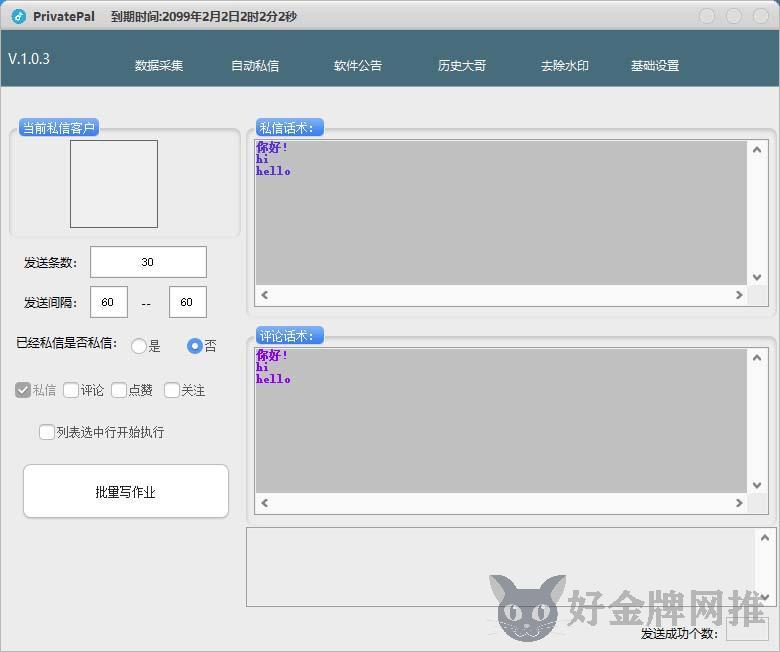The image size is (780, 652).
Task: Click the 批里写作业 button
Action: [126, 491]
